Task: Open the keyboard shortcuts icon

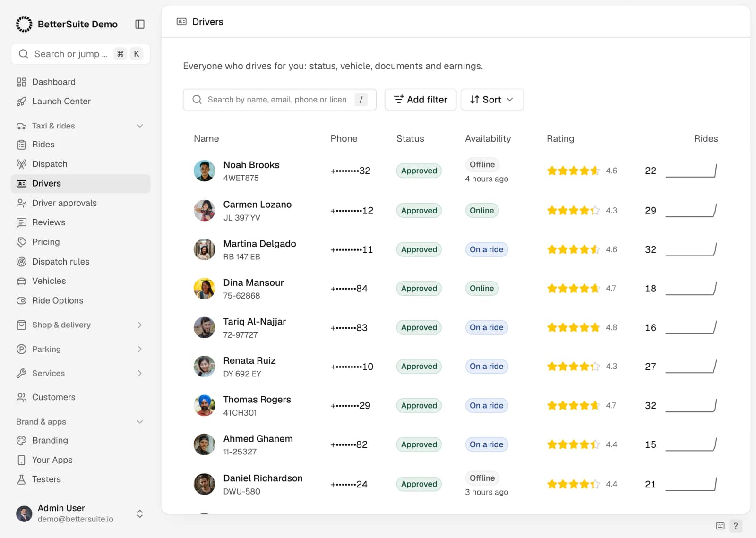Action: pos(720,526)
